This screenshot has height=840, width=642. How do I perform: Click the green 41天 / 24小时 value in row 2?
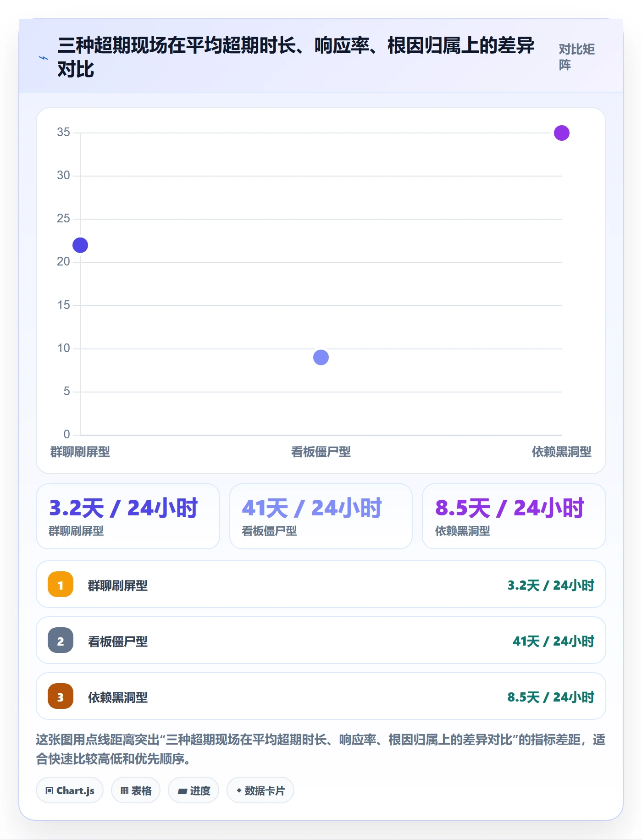(x=553, y=641)
